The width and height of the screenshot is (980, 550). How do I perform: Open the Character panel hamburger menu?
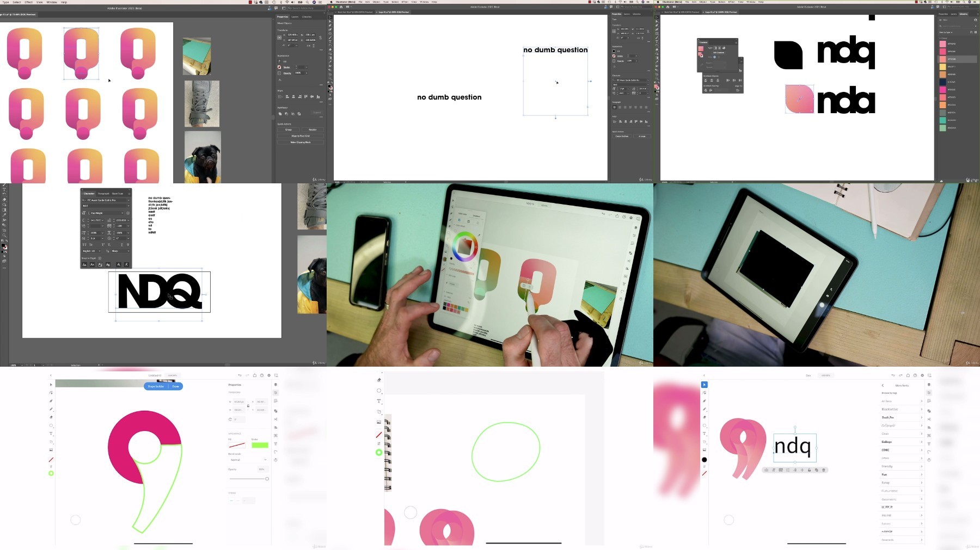(128, 193)
